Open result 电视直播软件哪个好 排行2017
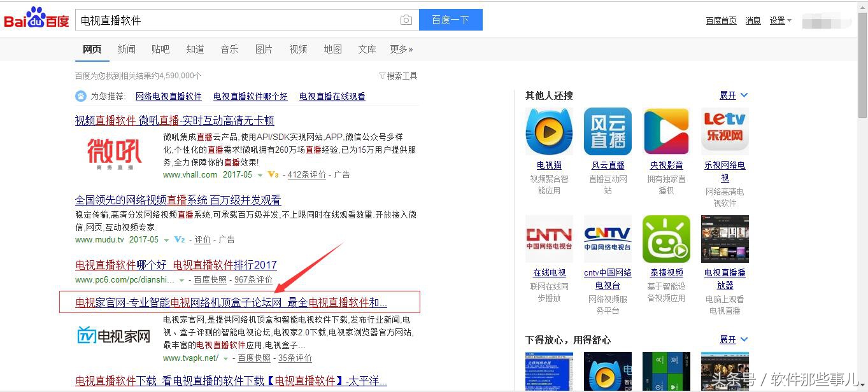The height and width of the screenshot is (392, 868). 176,265
